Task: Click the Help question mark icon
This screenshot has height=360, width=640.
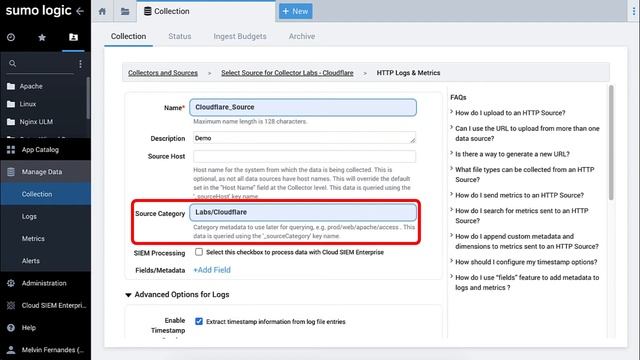Action: click(x=11, y=327)
